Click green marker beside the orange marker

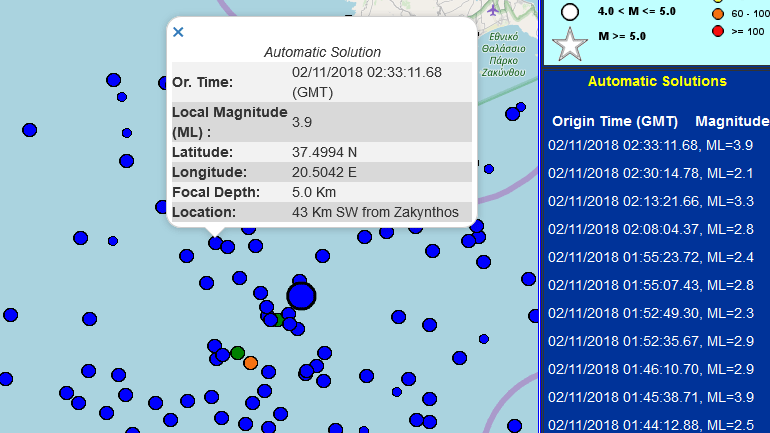point(237,353)
